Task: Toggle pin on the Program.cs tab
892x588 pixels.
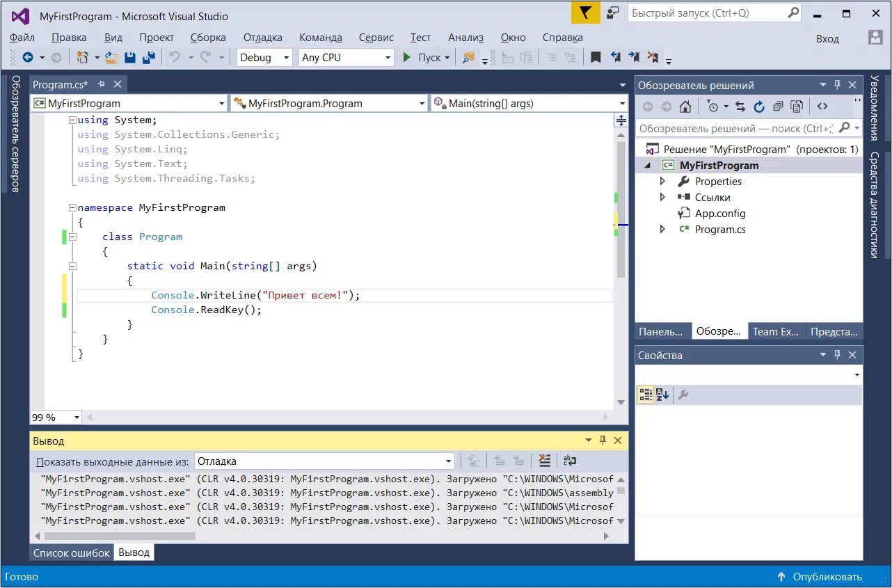Action: coord(101,84)
